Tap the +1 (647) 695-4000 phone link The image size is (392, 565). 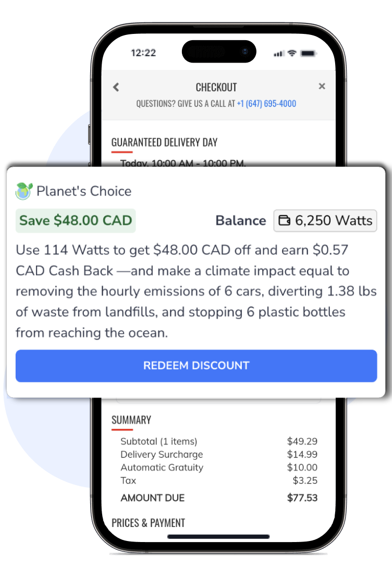pyautogui.click(x=266, y=103)
